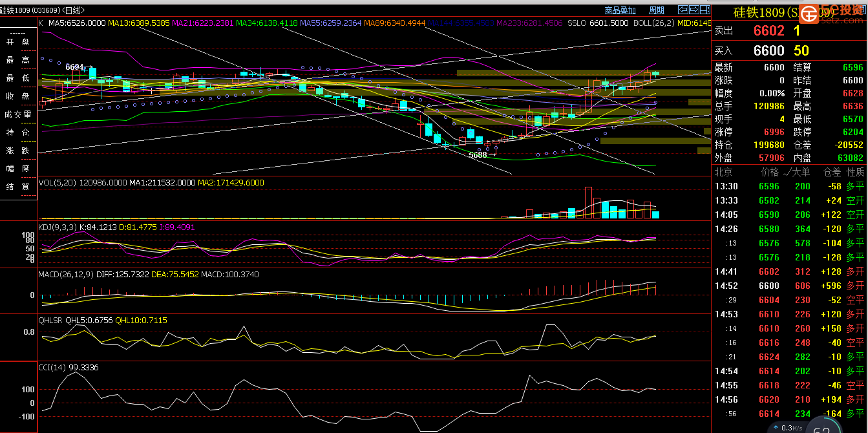Viewport: 868px width, 433px height.
Task: Select the 14:26 tick row at 6580
Action: pyautogui.click(x=789, y=229)
